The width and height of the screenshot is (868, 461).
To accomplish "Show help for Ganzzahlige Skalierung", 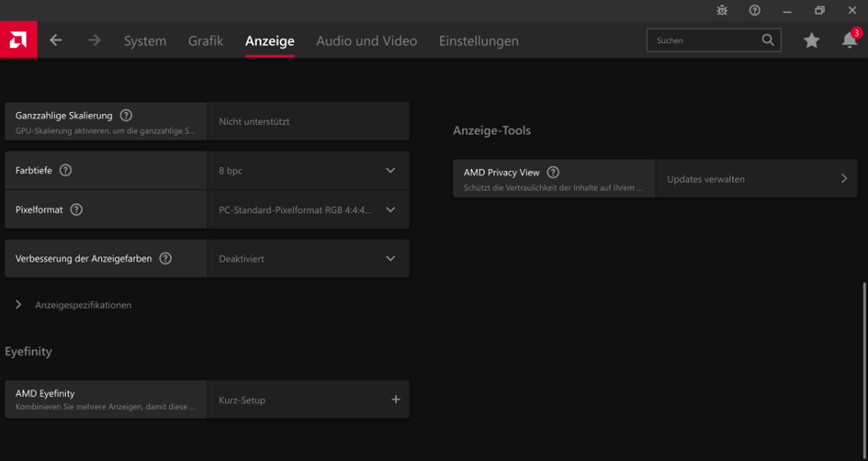I will tap(126, 115).
